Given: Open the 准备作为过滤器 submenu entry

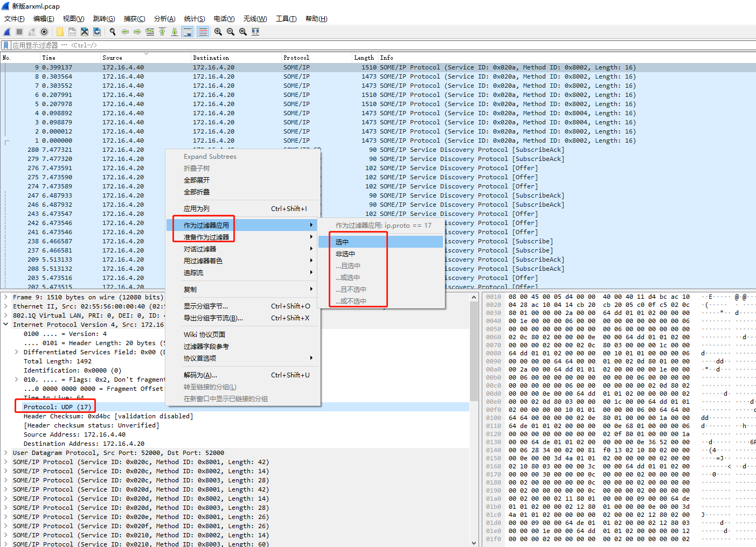Looking at the screenshot, I should pos(243,237).
